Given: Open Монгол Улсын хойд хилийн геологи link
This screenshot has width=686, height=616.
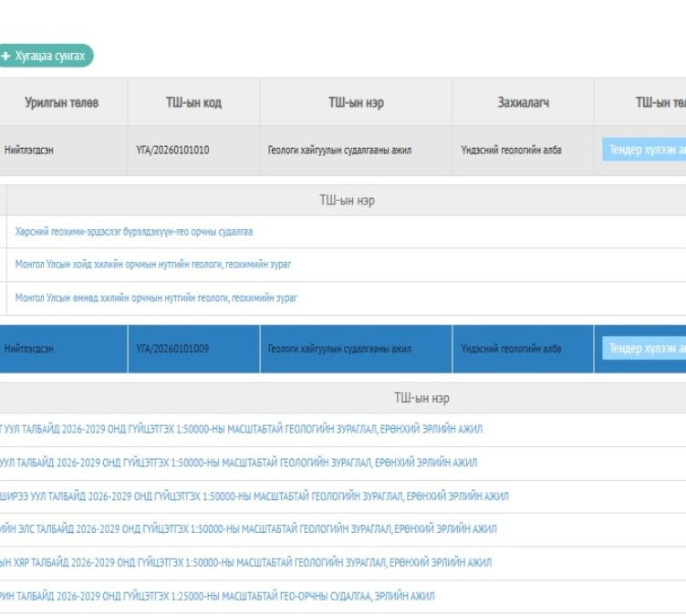Looking at the screenshot, I should coord(153,265).
